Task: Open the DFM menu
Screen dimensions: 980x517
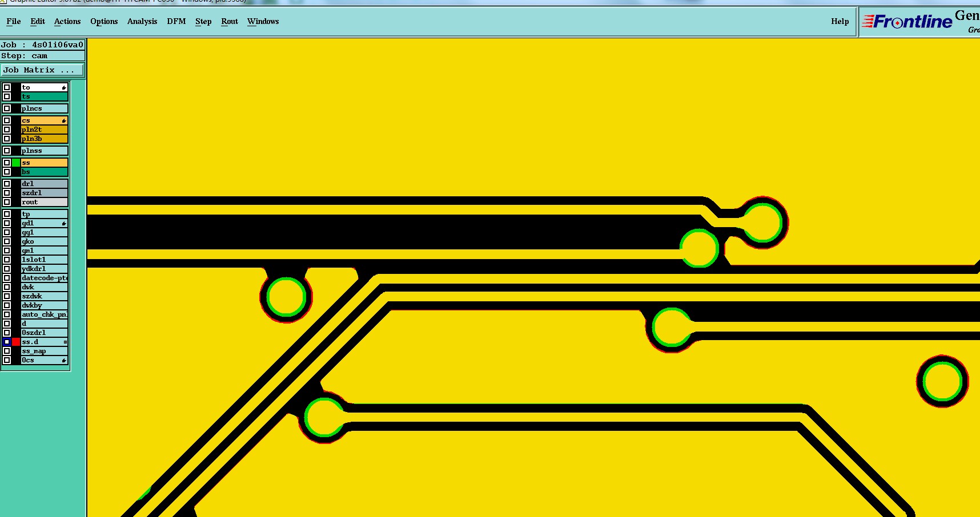Action: (x=176, y=21)
